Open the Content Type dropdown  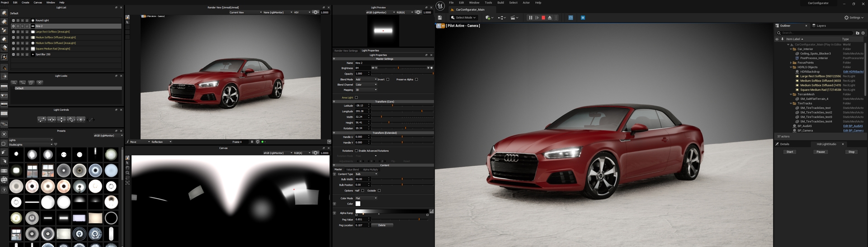[366, 174]
